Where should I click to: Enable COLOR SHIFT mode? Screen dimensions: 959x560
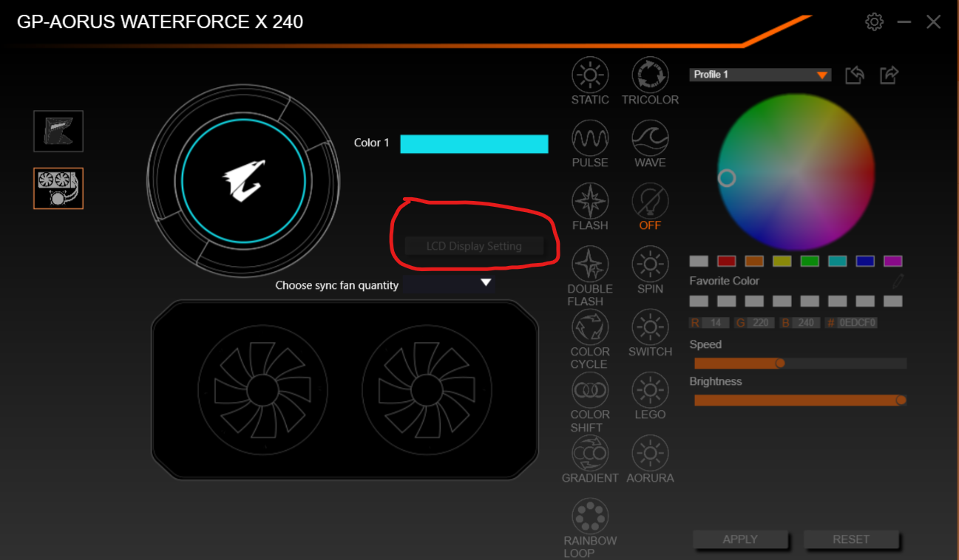pyautogui.click(x=590, y=390)
